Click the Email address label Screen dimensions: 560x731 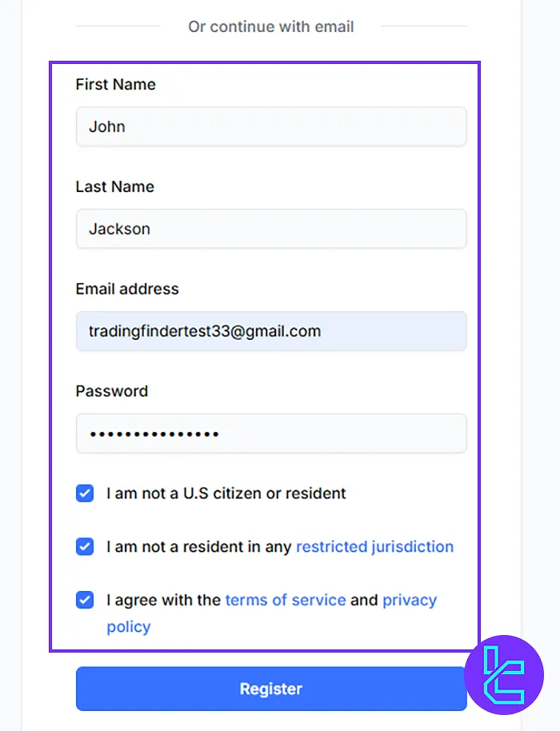127,289
